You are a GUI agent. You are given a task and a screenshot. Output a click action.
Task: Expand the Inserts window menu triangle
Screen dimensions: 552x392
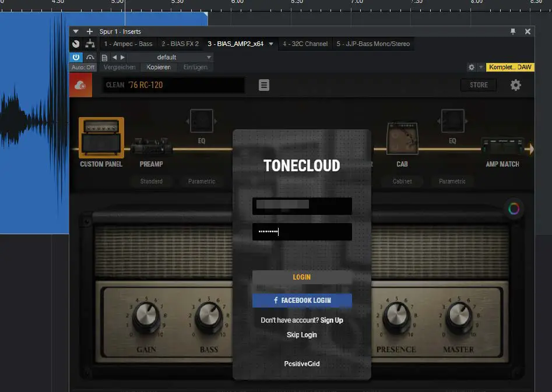pyautogui.click(x=76, y=31)
